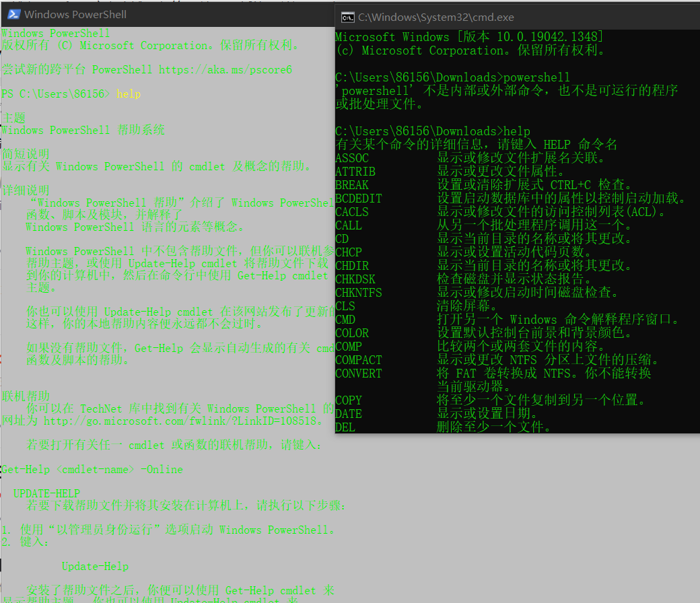Screen dimensions: 700x603
Task: Click the CMD command row in cmd
Action: 507,320
